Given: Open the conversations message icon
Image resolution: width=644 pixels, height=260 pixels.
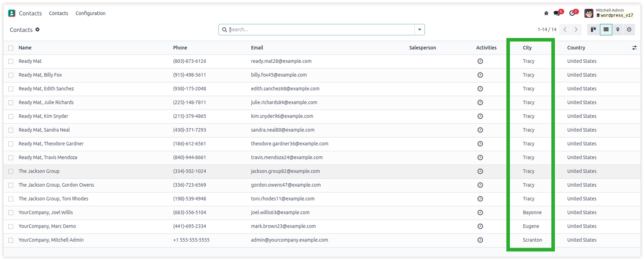Looking at the screenshot, I should coord(557,13).
